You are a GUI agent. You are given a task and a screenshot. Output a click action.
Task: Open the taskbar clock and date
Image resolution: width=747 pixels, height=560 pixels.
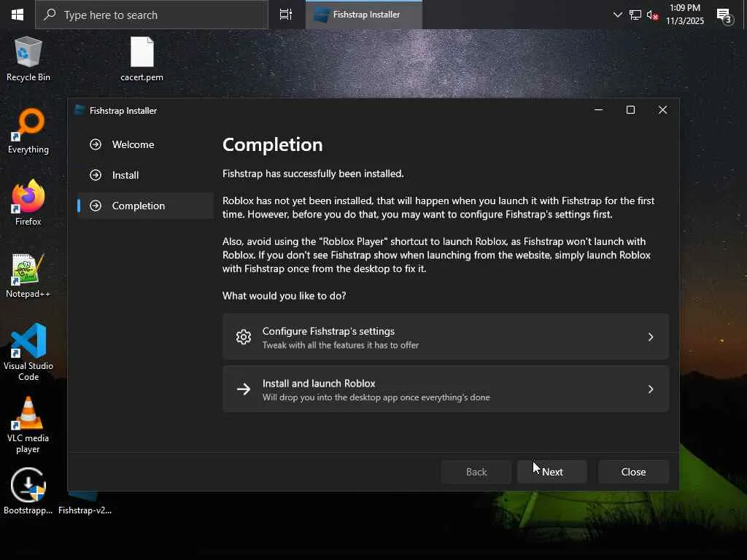(684, 15)
